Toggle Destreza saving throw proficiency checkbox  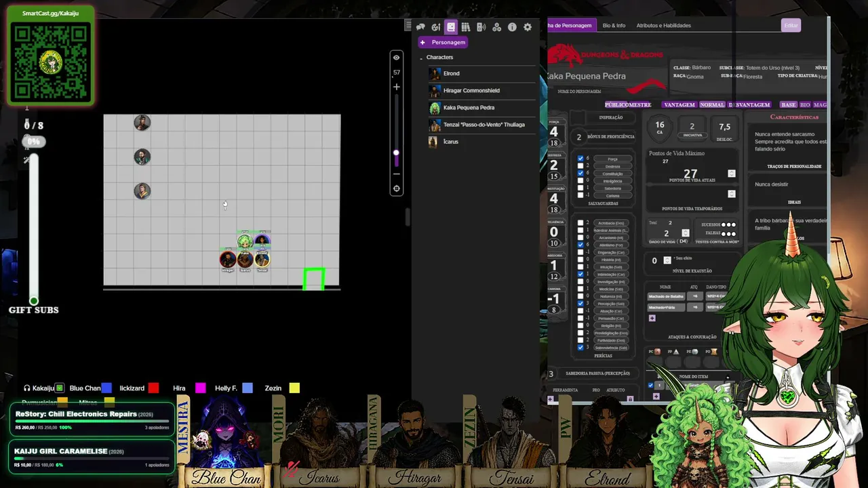580,166
